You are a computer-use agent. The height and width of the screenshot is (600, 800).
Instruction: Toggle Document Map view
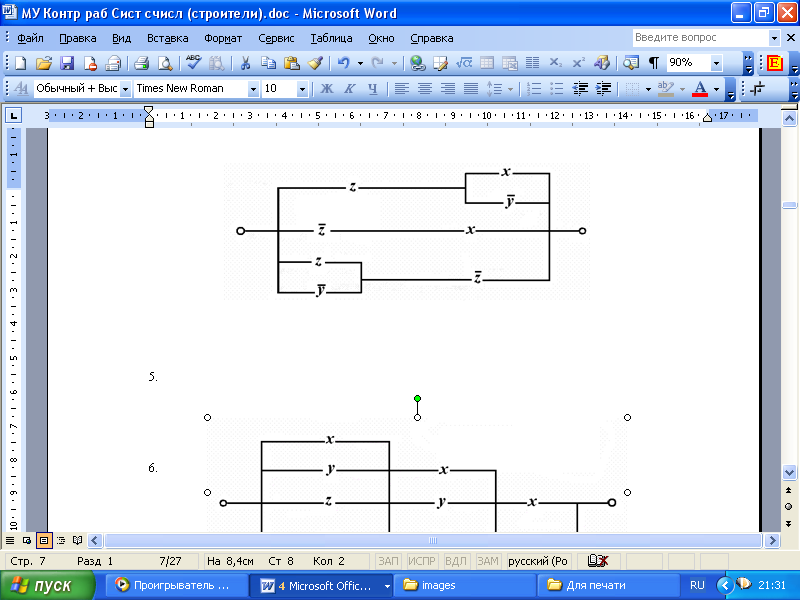[631, 63]
